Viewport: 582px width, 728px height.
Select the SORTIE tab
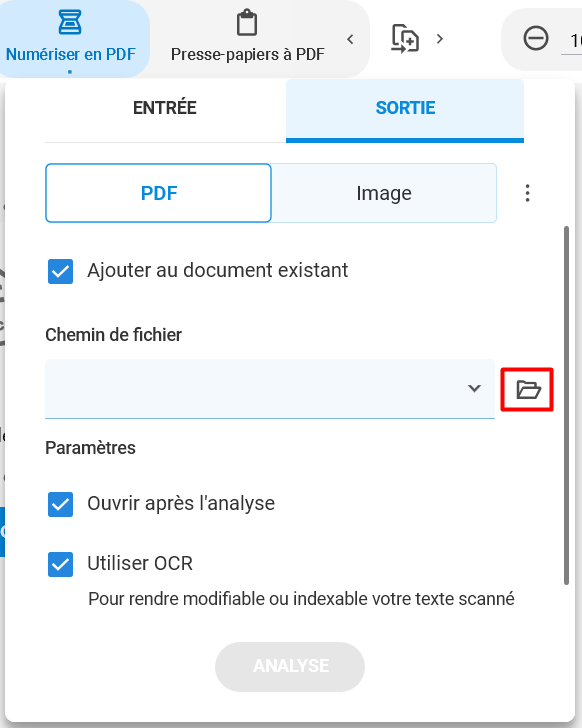[x=405, y=108]
